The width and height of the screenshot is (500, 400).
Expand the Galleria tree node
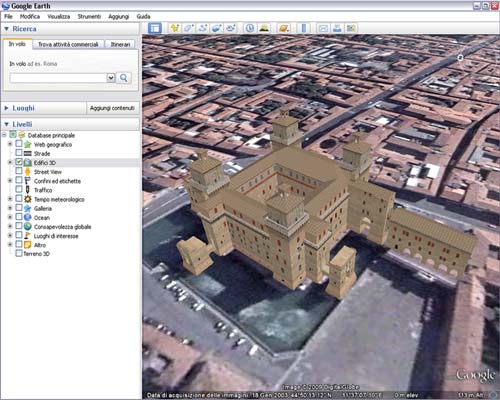tap(10, 208)
